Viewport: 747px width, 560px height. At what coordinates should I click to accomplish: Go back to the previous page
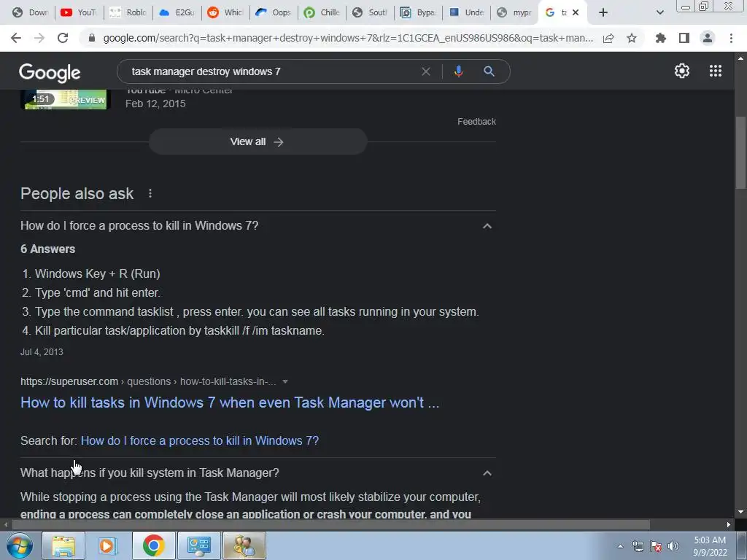(16, 38)
